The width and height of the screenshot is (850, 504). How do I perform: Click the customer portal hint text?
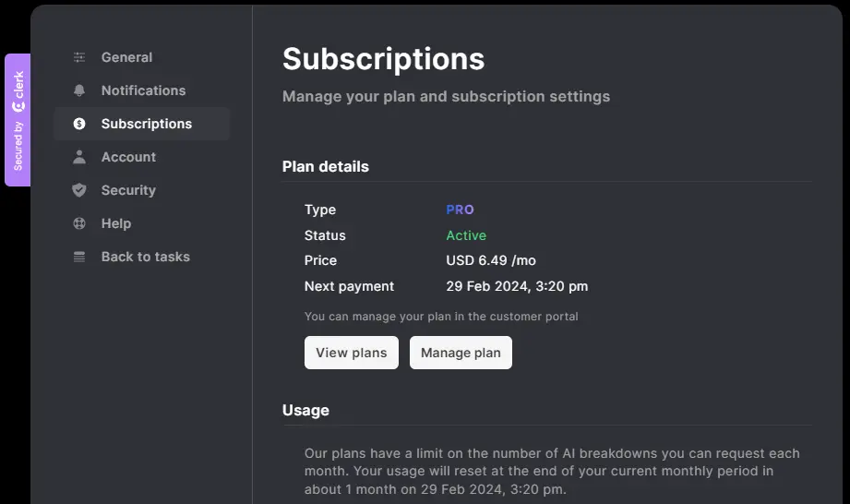[441, 317]
